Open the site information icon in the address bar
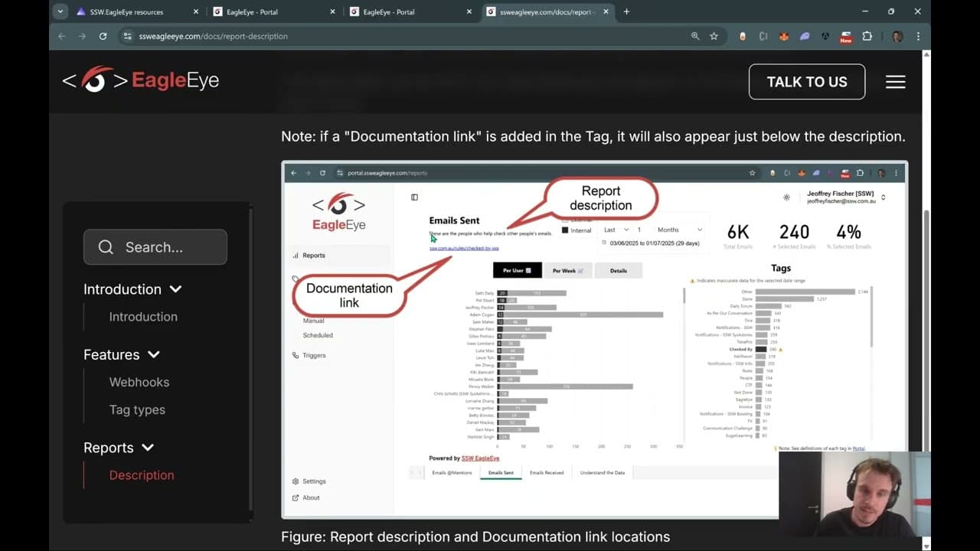Image resolution: width=980 pixels, height=551 pixels. pyautogui.click(x=128, y=36)
